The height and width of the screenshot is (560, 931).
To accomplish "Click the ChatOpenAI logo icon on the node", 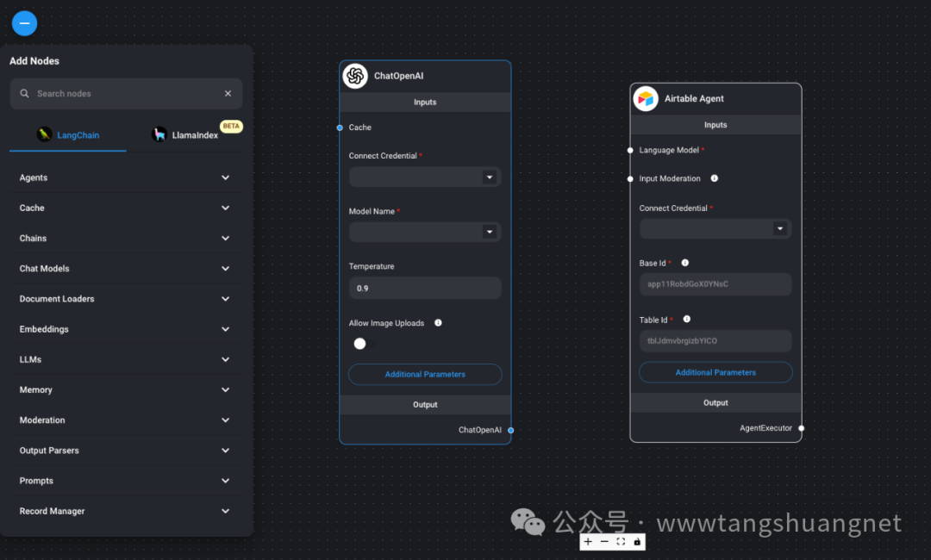I will (356, 76).
